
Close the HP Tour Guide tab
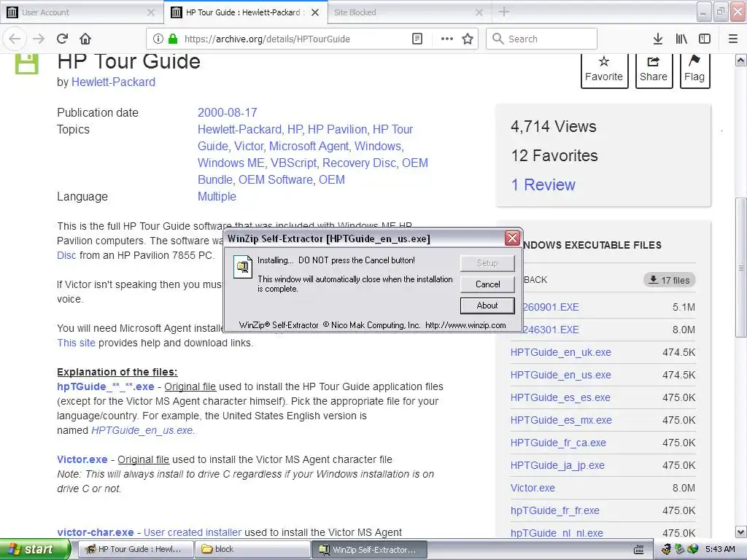point(315,12)
